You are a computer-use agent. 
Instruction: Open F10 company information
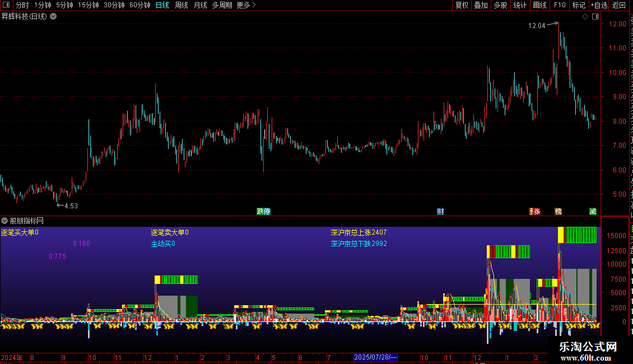click(560, 5)
